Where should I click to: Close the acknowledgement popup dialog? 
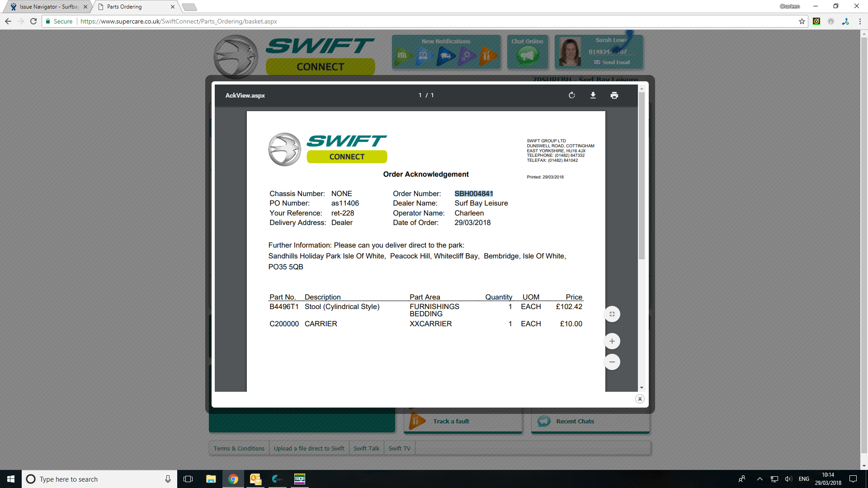640,399
